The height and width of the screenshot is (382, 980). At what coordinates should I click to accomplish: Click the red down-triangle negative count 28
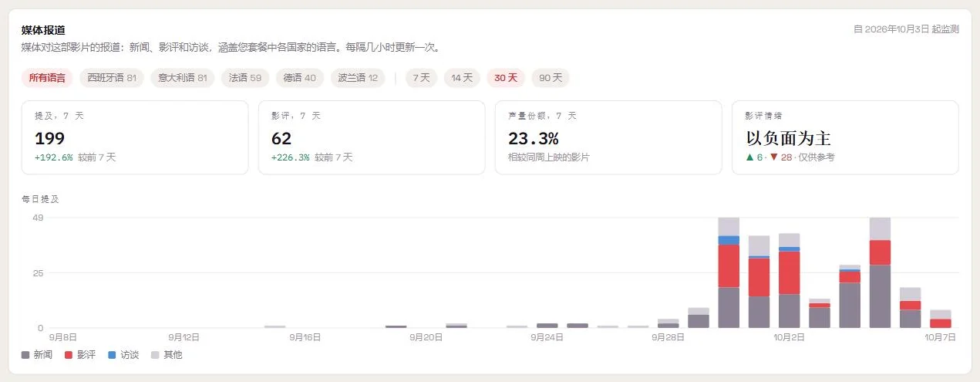[x=781, y=157]
